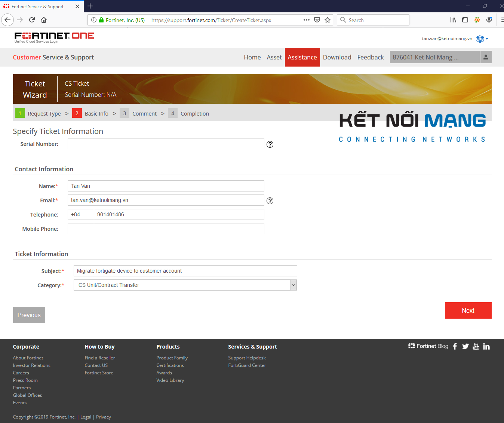Open FortiGuard Center link
Viewport: 504px width, 423px height.
click(247, 365)
